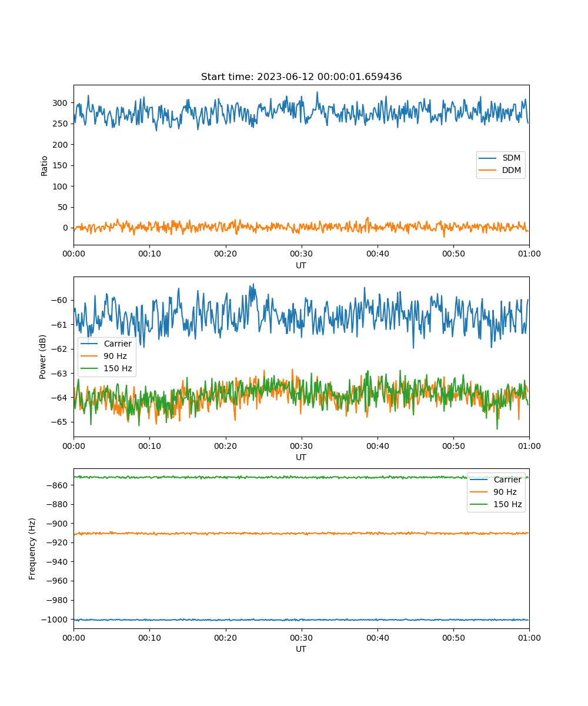Click the plot title showing the start time

point(301,77)
